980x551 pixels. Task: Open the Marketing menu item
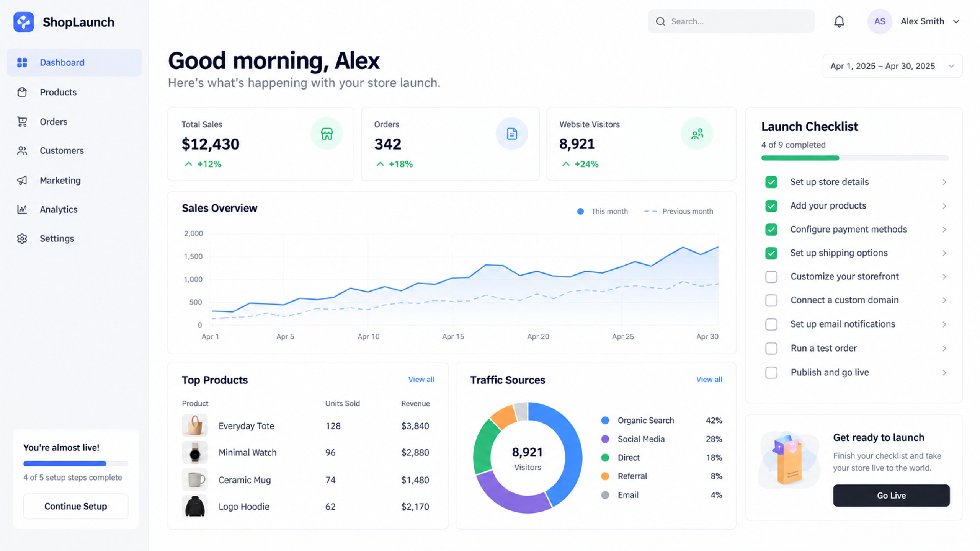[74, 180]
